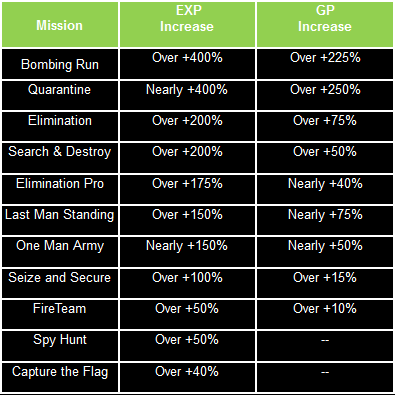Select the Last Man Standing cell
Viewport: 395px width, 395px height.
point(60,220)
